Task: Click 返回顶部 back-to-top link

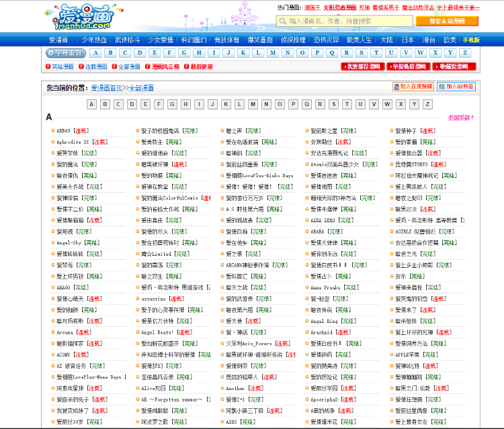Action: coord(460,117)
